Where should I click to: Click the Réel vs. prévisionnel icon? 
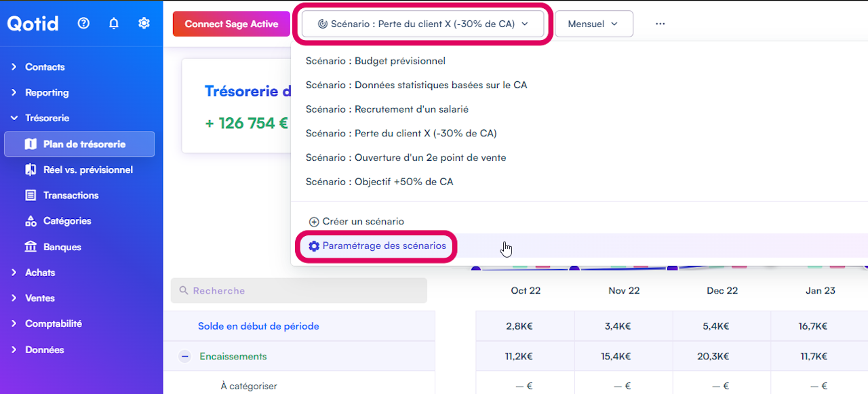point(31,170)
